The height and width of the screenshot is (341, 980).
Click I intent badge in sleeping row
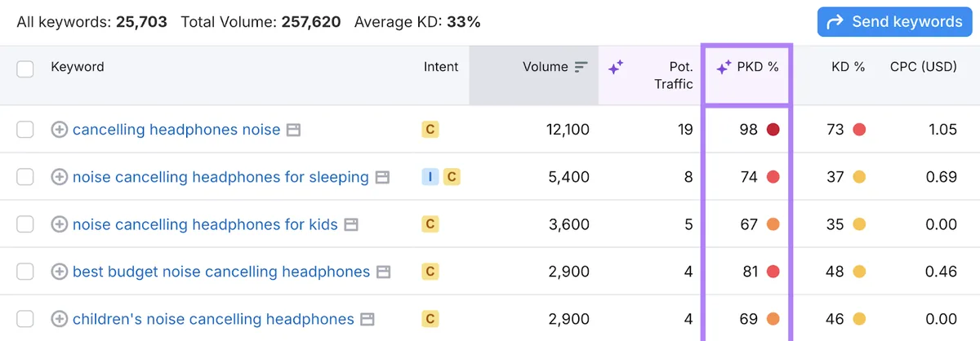point(430,177)
